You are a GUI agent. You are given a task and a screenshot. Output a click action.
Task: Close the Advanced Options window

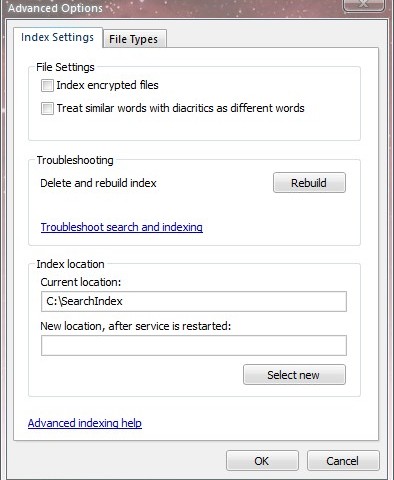pos(364,5)
